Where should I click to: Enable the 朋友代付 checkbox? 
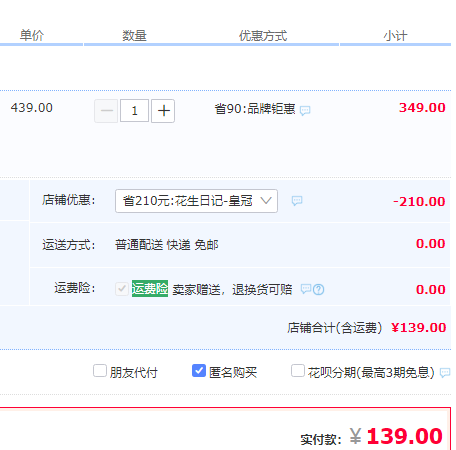[100, 371]
